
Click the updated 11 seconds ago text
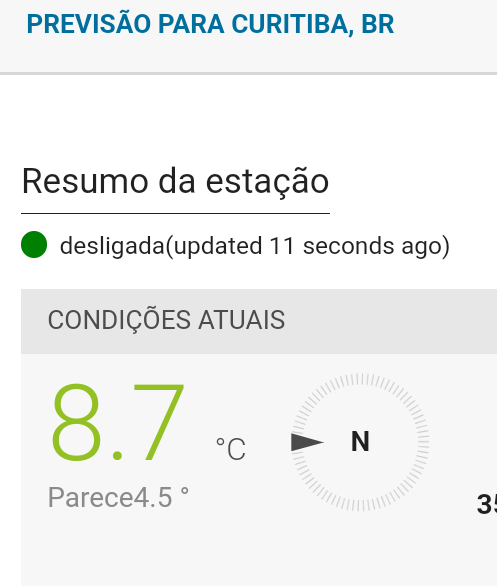coord(308,246)
